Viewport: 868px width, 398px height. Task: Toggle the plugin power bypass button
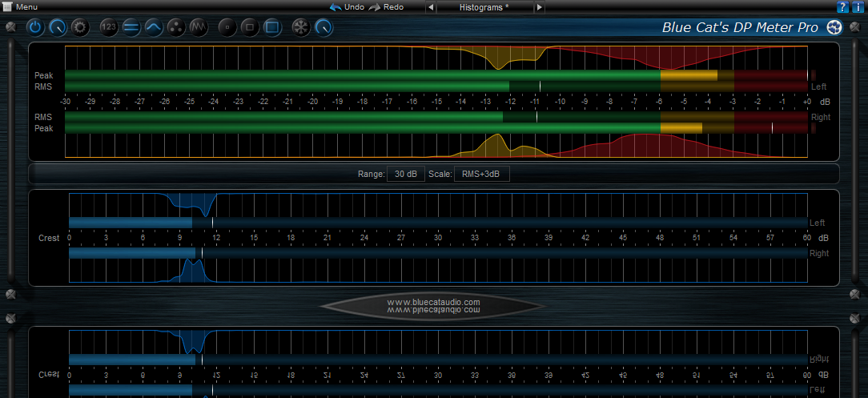[35, 27]
